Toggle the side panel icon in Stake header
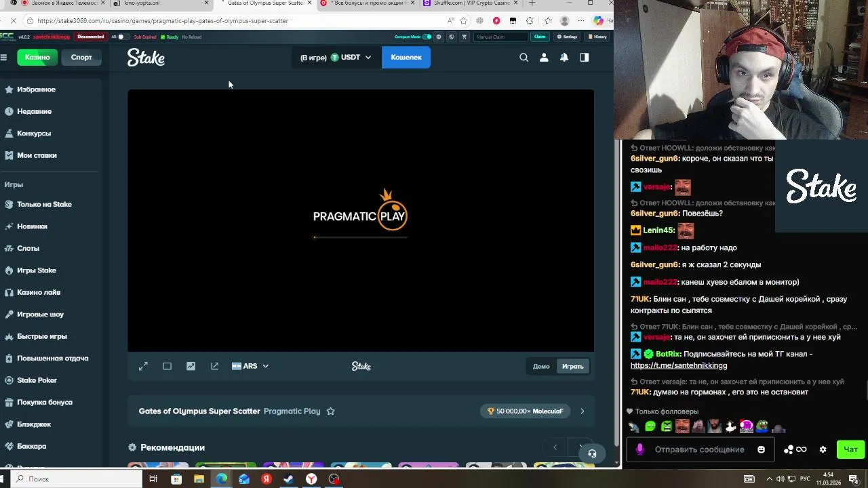The height and width of the screenshot is (488, 868). [585, 58]
